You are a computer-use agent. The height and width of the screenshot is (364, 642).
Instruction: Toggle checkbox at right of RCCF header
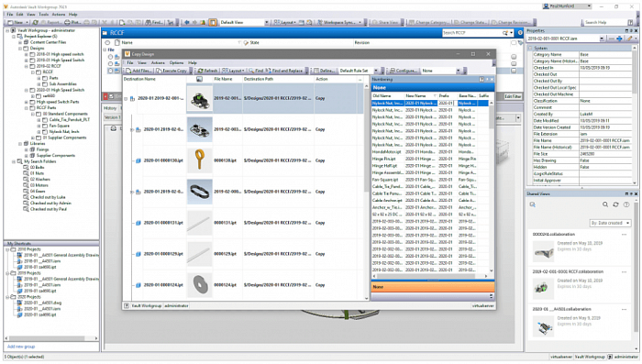[x=514, y=42]
